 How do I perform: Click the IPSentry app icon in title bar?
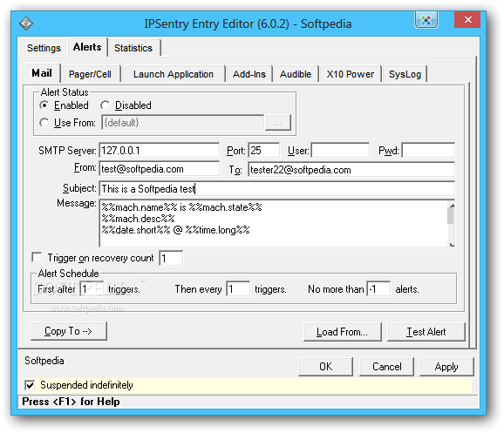[25, 24]
